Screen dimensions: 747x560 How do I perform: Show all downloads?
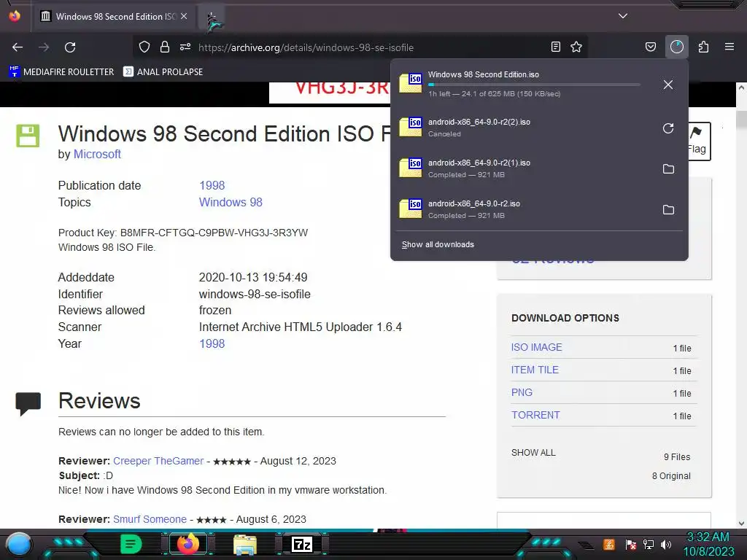438,244
